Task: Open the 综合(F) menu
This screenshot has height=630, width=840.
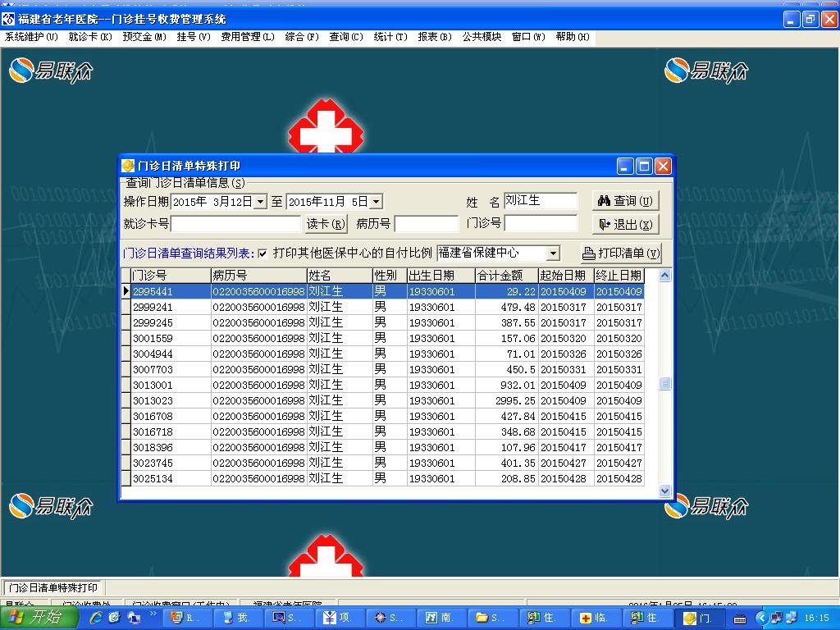Action: coord(302,36)
